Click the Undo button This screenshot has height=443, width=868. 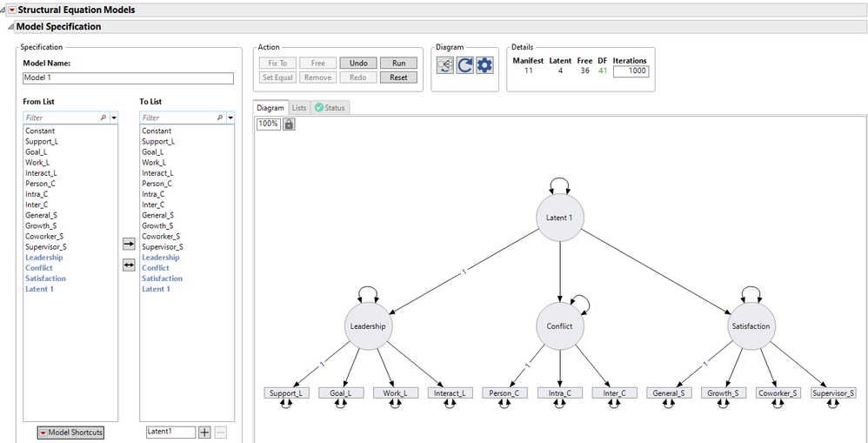point(358,64)
